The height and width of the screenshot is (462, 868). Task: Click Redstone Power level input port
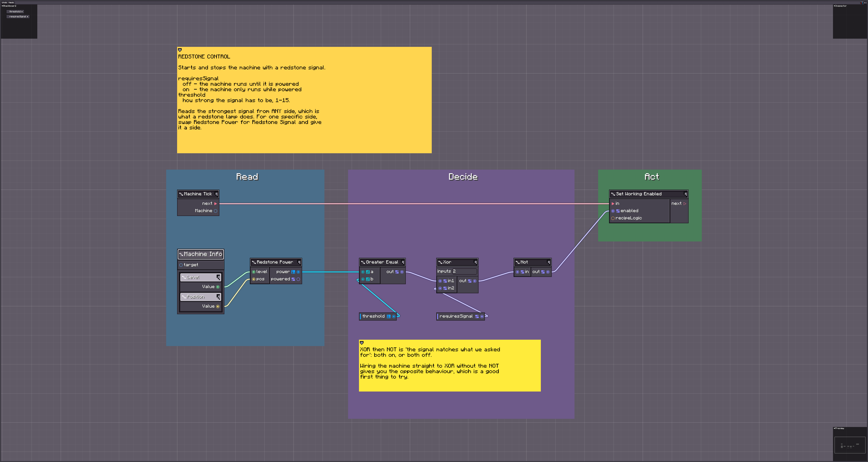pyautogui.click(x=254, y=272)
